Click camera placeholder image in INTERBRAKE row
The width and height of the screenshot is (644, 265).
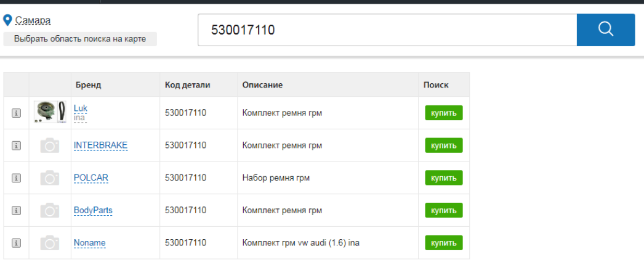click(x=50, y=145)
